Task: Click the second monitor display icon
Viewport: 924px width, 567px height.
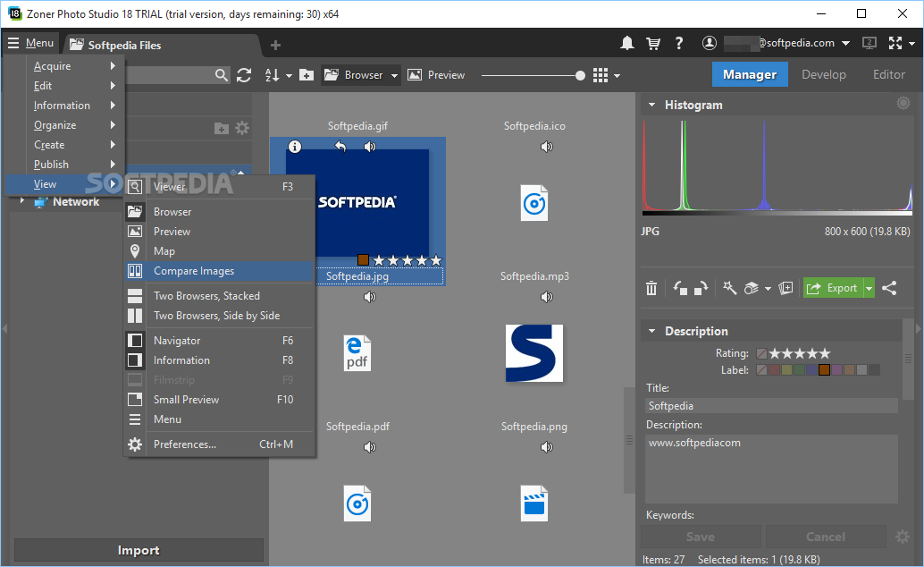Action: coord(869,43)
